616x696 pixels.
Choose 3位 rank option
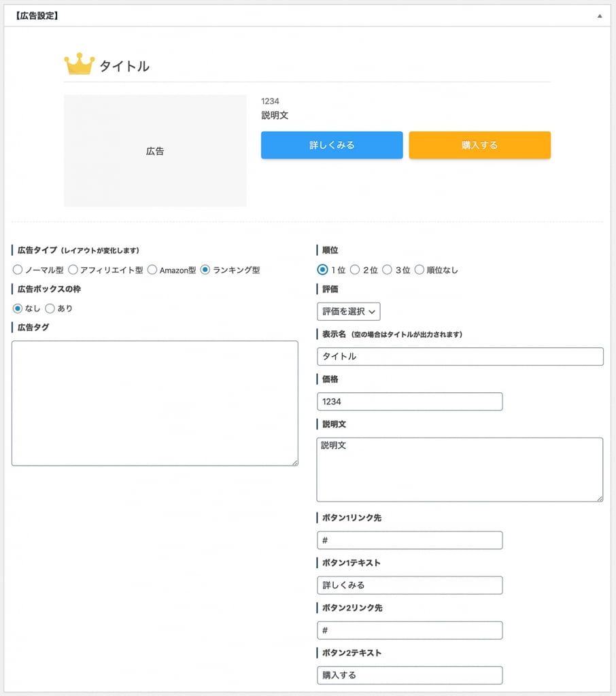(x=388, y=269)
